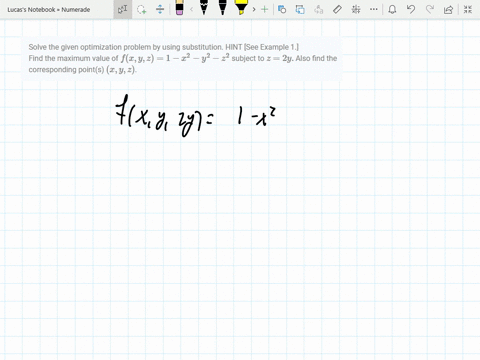Select the object or type text tool
The image size is (480, 360).
[x=122, y=9]
